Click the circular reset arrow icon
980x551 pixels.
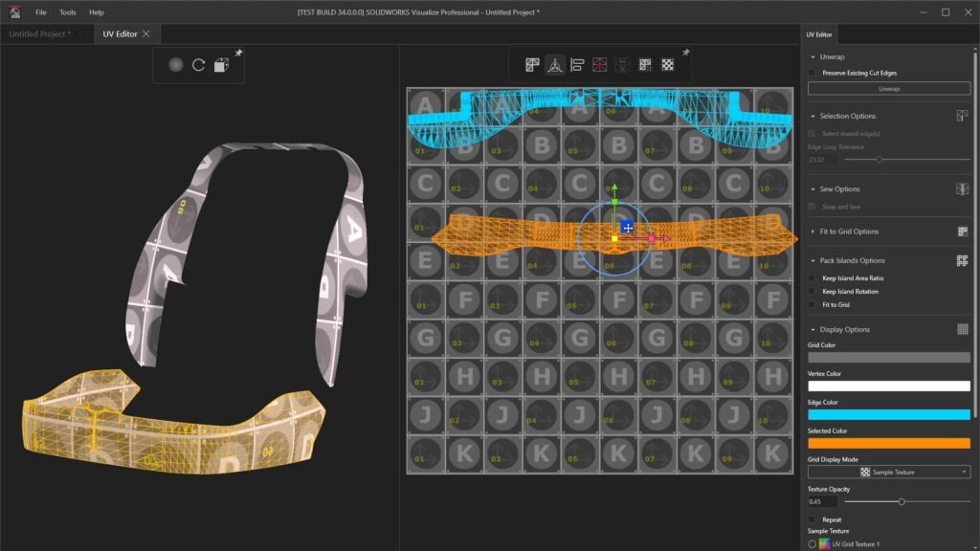pyautogui.click(x=199, y=64)
